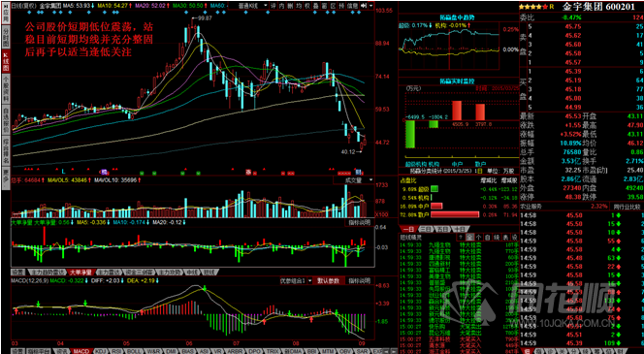Click the red 散户 percentage bar

point(455,214)
